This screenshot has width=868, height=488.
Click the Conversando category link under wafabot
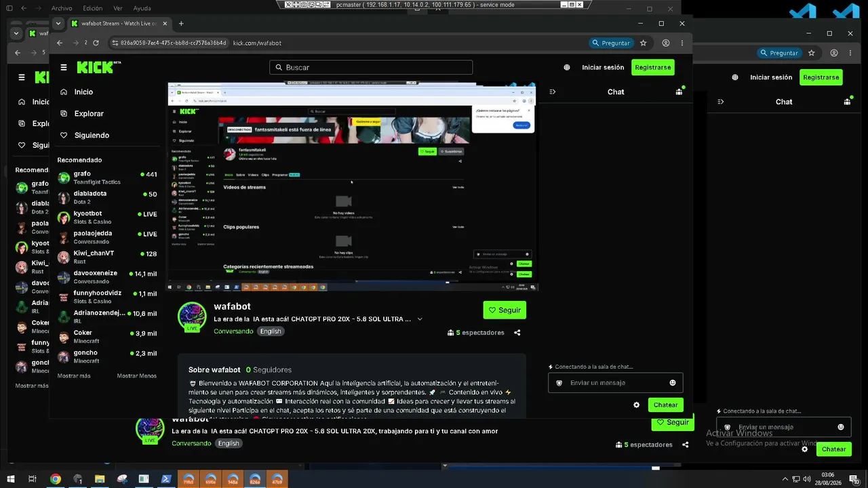tap(233, 331)
